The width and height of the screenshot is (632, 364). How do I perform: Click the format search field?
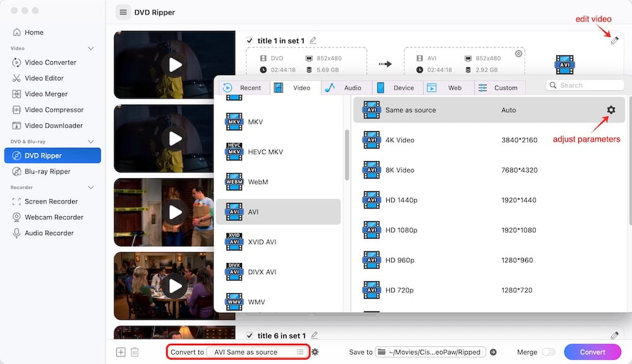[585, 85]
